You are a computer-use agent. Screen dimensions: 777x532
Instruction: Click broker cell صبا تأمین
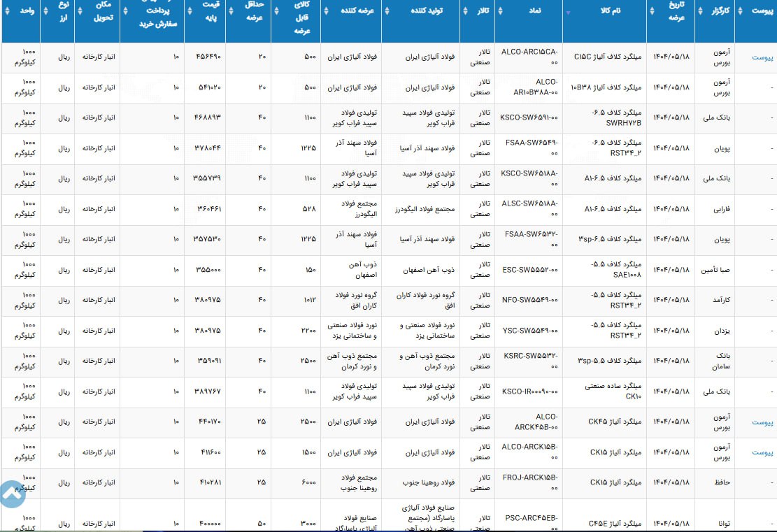[x=715, y=271]
